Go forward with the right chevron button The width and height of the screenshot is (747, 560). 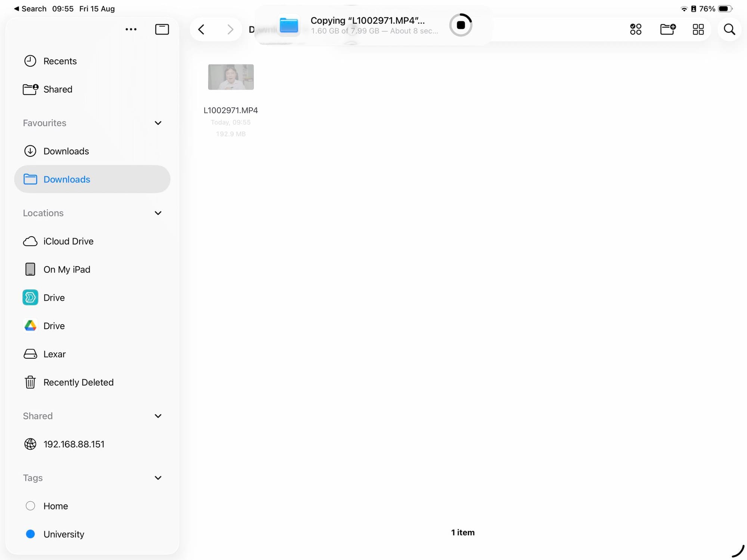coord(230,29)
